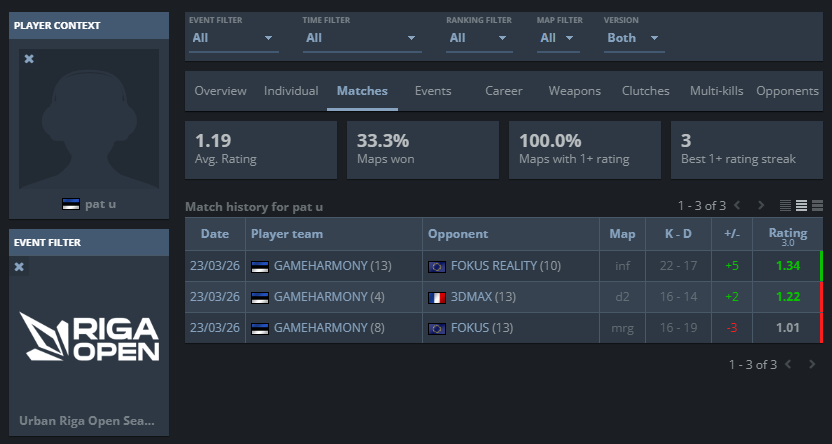The height and width of the screenshot is (444, 832).
Task: Click the -3 plus-minus value
Action: click(732, 328)
